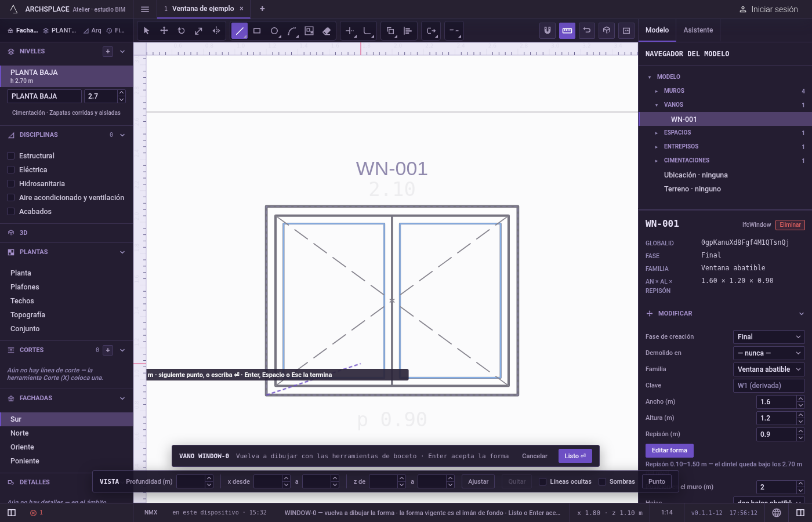812x522 pixels.
Task: Select the Align tool
Action: (x=408, y=31)
